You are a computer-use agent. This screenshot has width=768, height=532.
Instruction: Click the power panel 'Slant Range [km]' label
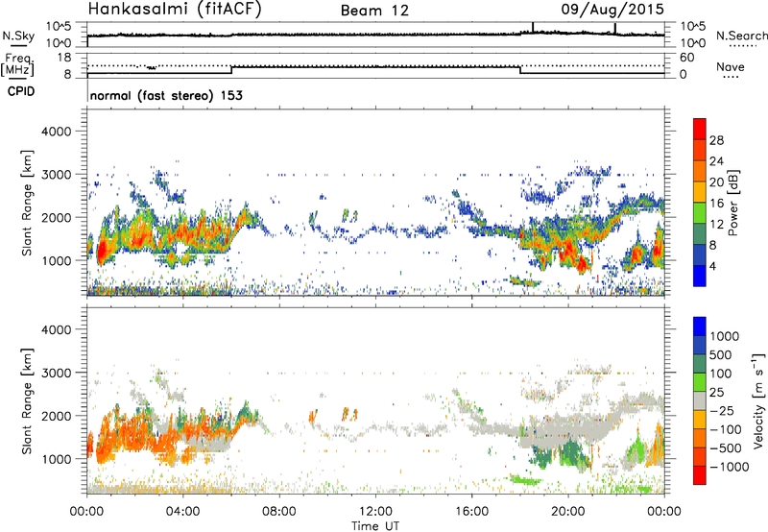point(27,203)
